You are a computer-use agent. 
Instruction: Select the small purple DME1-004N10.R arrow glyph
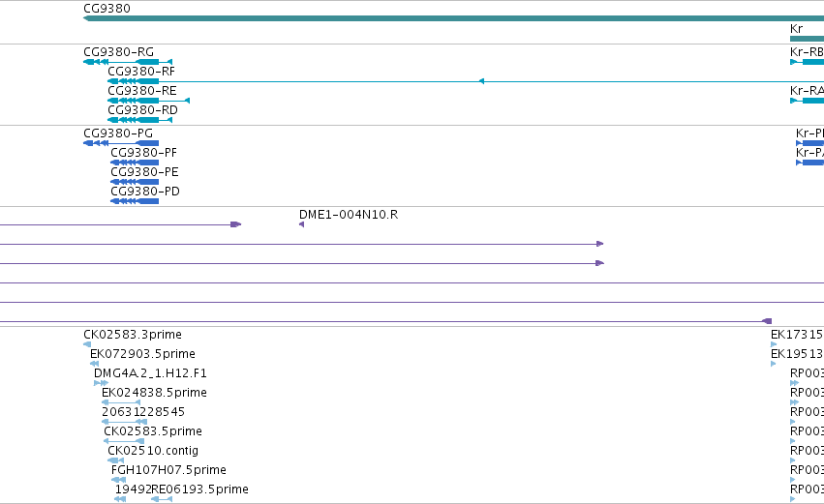[302, 224]
